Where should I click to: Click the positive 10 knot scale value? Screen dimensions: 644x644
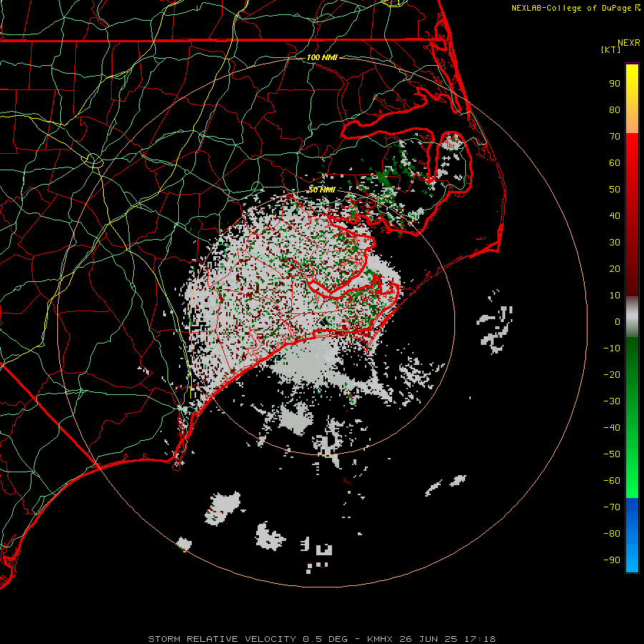pos(615,296)
